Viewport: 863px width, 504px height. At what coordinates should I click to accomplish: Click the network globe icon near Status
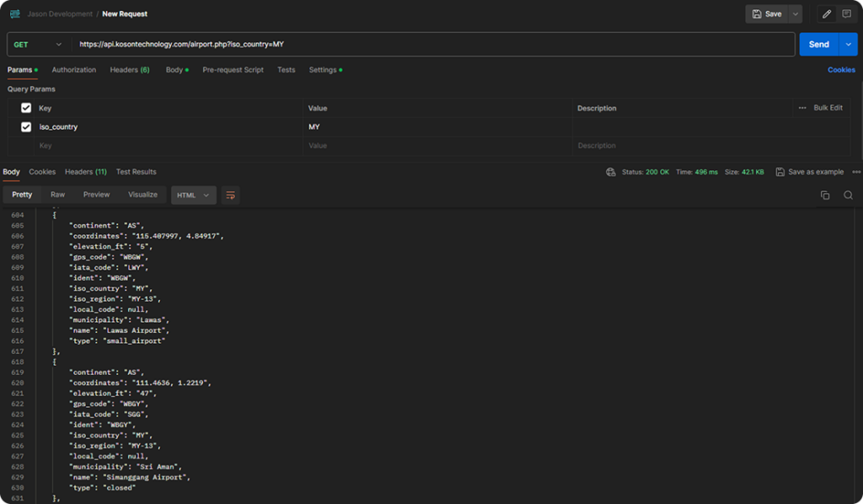(x=611, y=172)
